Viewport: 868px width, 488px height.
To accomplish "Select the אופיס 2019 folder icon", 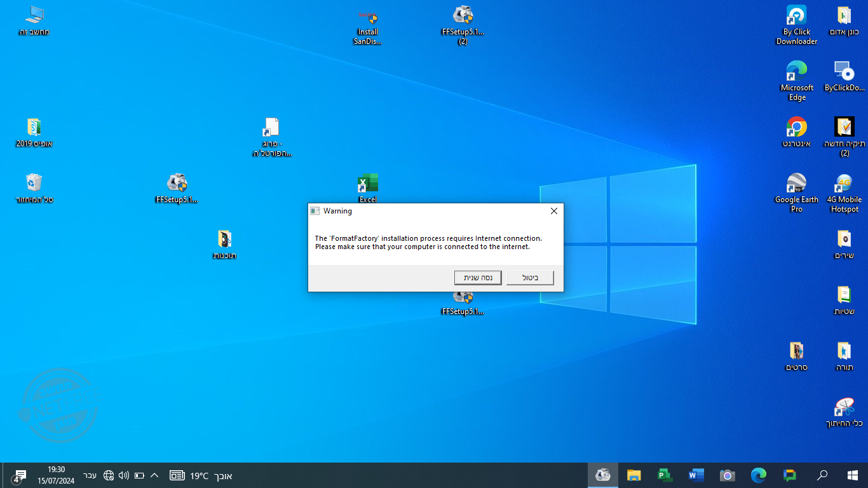I will (34, 132).
